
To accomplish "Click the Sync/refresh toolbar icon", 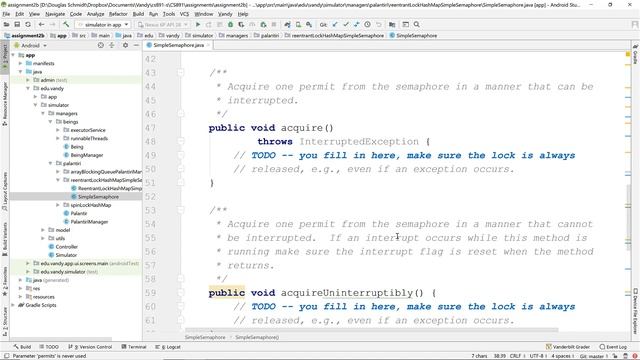I will (28, 24).
